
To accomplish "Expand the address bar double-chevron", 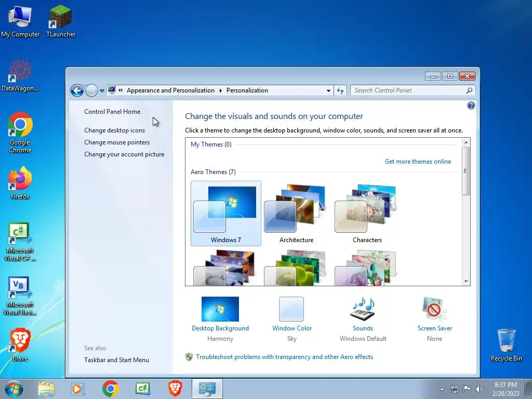I will 121,90.
